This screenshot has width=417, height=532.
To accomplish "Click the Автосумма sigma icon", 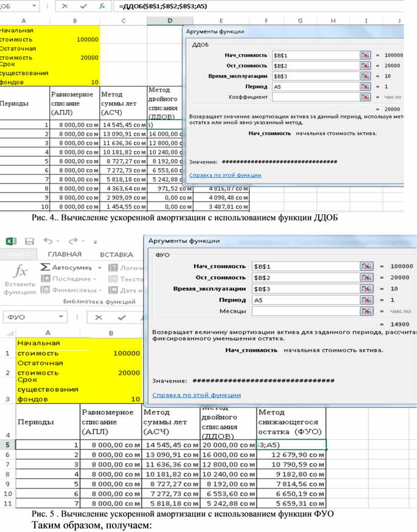I will pos(45,268).
